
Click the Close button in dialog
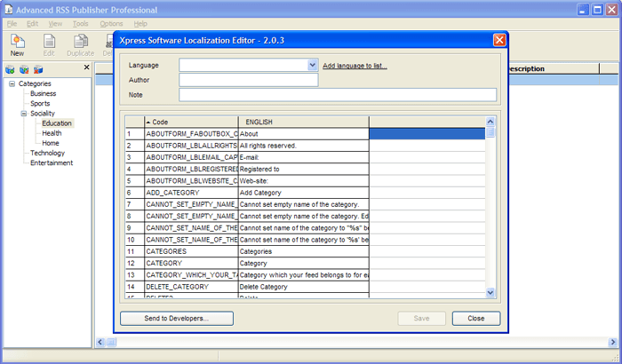[476, 319]
